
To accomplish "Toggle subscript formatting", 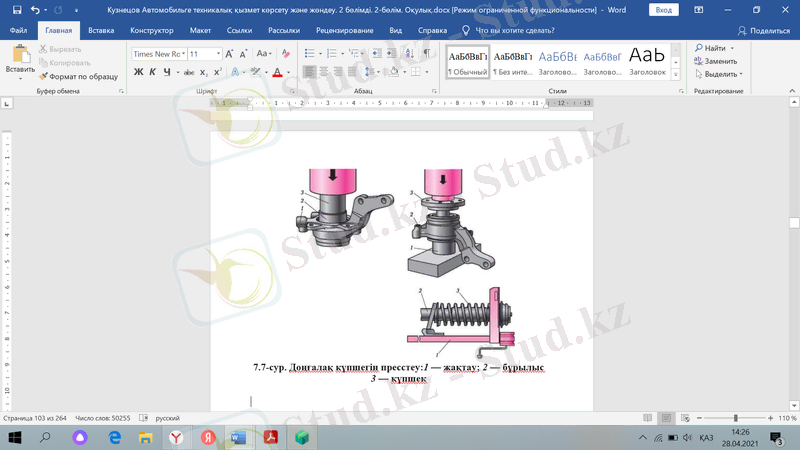I will click(x=203, y=72).
